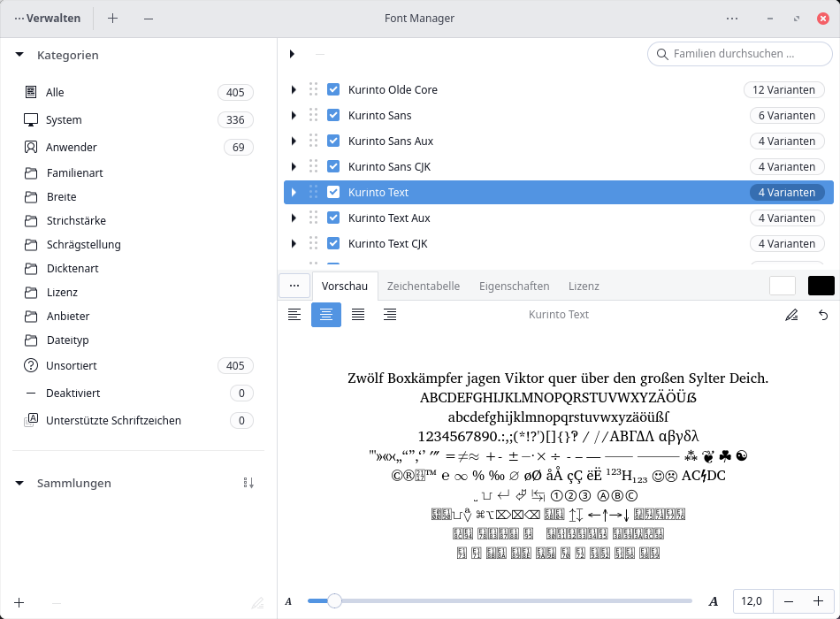Click drag handle of Kurinto Sans row
The width and height of the screenshot is (840, 619).
pyautogui.click(x=313, y=115)
